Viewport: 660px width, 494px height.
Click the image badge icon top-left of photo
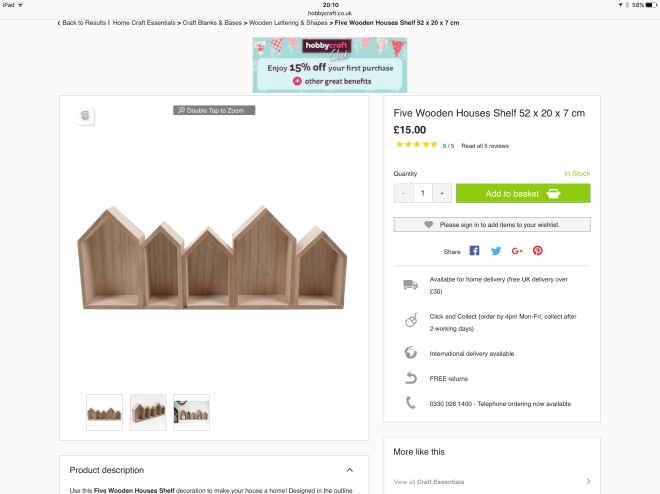(86, 116)
